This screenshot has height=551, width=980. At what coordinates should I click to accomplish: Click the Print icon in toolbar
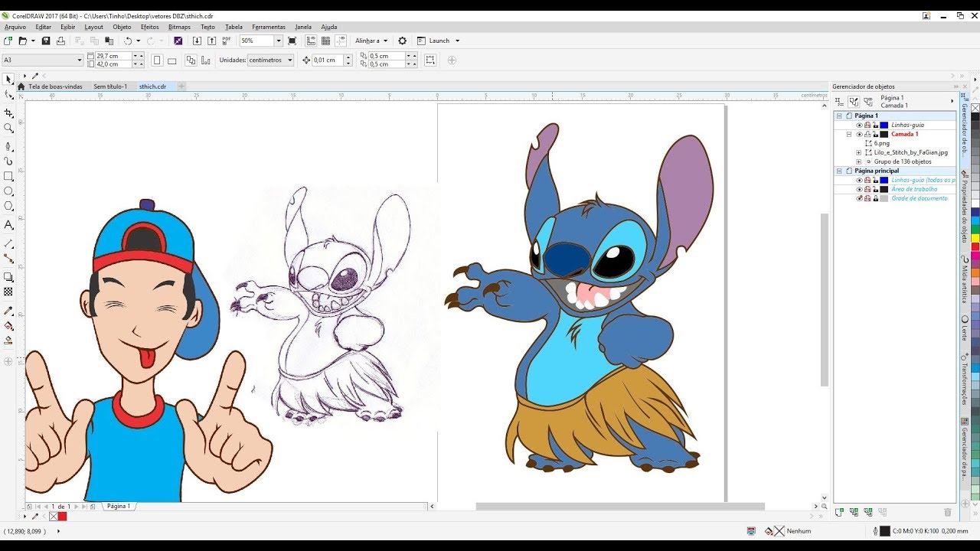coord(60,41)
